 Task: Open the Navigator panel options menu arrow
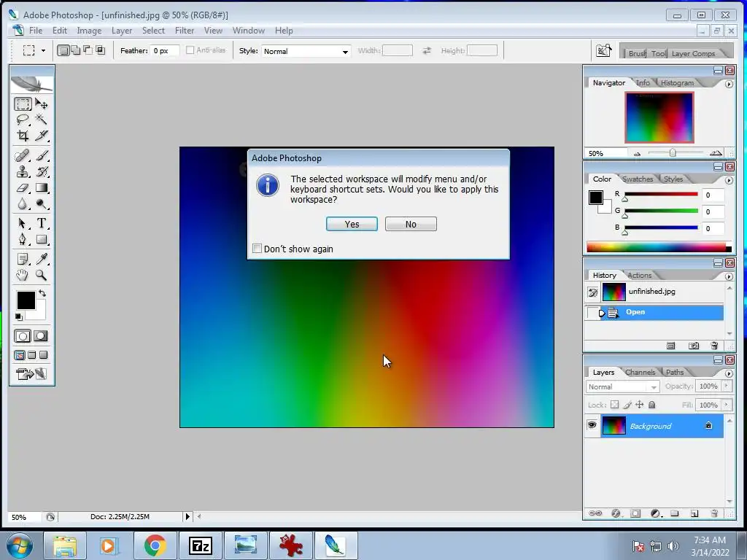pos(729,84)
